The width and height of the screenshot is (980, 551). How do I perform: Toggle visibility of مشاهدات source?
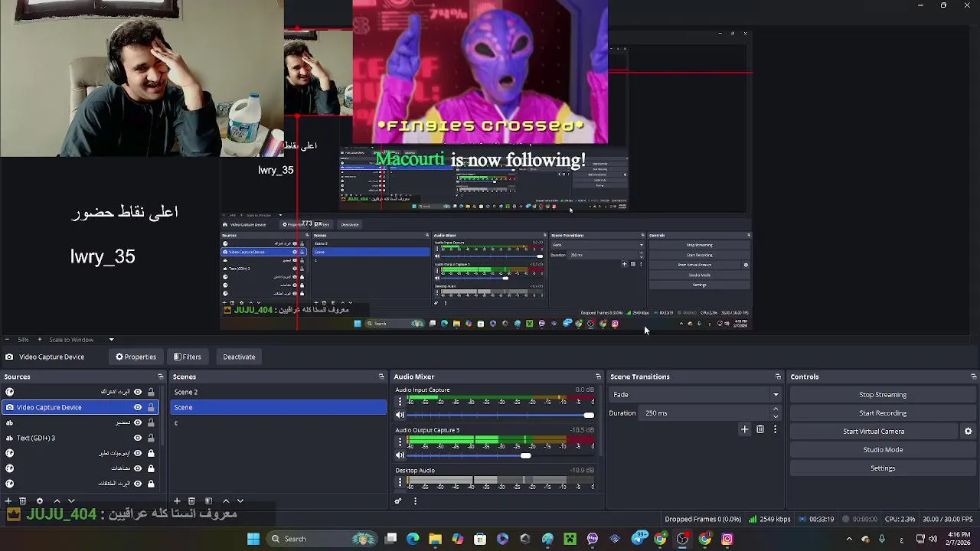(138, 468)
